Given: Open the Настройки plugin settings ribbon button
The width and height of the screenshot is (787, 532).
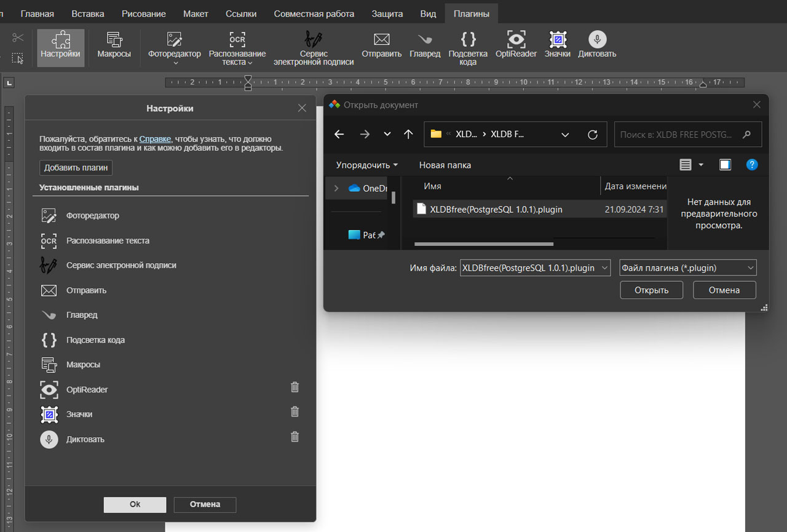Looking at the screenshot, I should click(x=60, y=47).
